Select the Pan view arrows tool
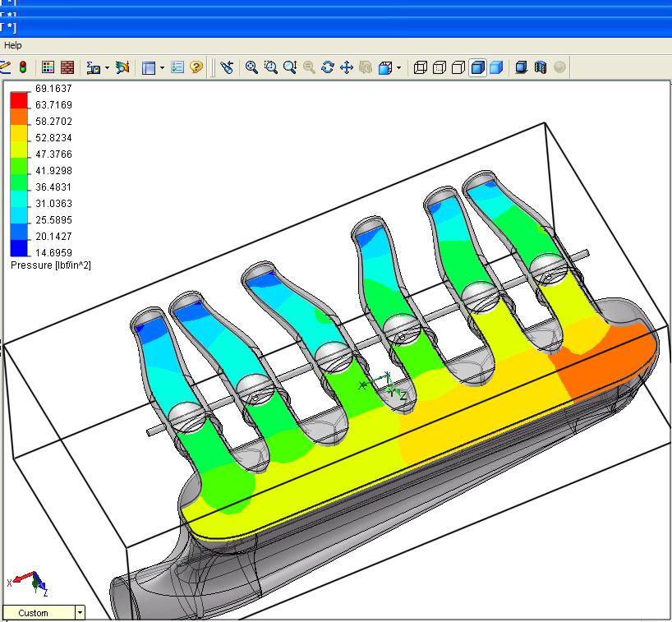This screenshot has width=672, height=622. (x=347, y=67)
